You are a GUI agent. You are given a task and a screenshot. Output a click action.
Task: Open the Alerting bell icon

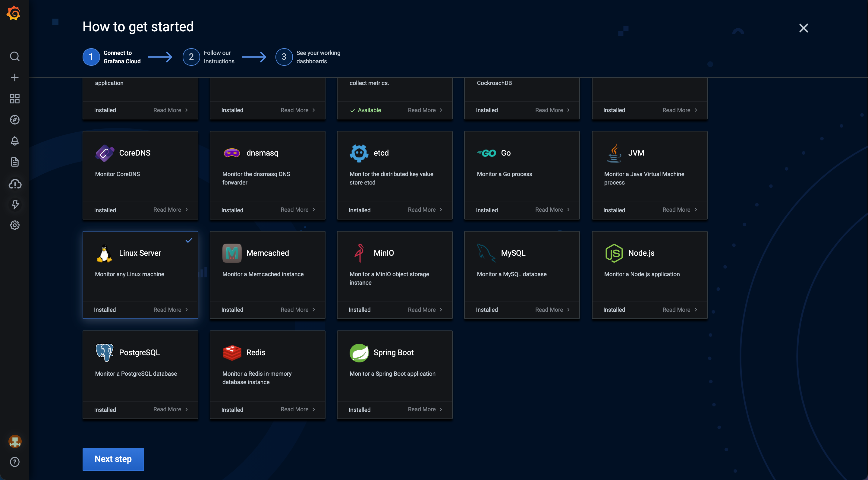click(x=14, y=141)
